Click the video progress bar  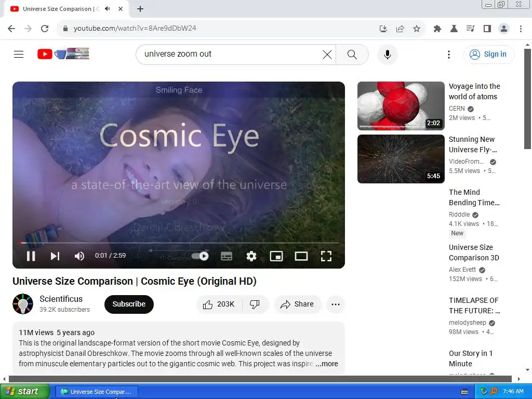(179, 243)
